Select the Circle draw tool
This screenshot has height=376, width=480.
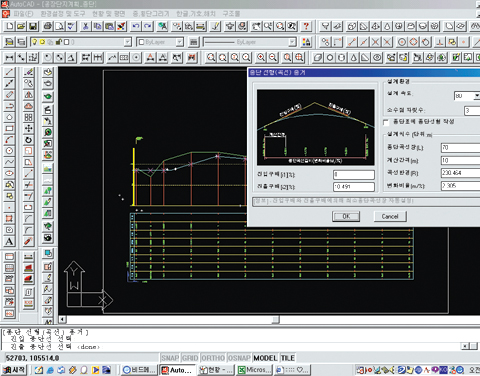[x=9, y=151]
